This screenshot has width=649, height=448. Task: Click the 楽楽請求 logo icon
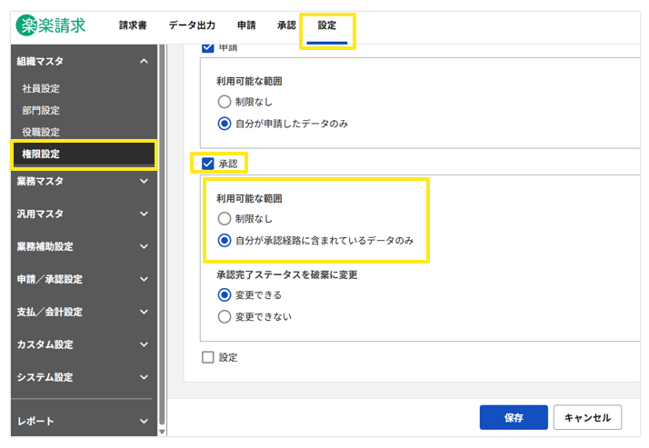(29, 25)
